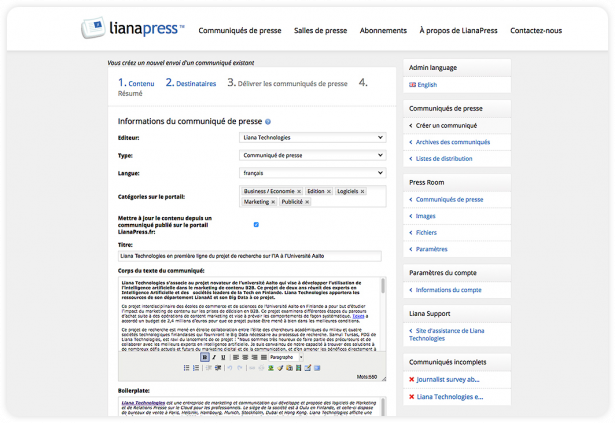The width and height of the screenshot is (615, 423).
Task: Toggle bold formatting in the editor toolbar
Action: (x=205, y=357)
